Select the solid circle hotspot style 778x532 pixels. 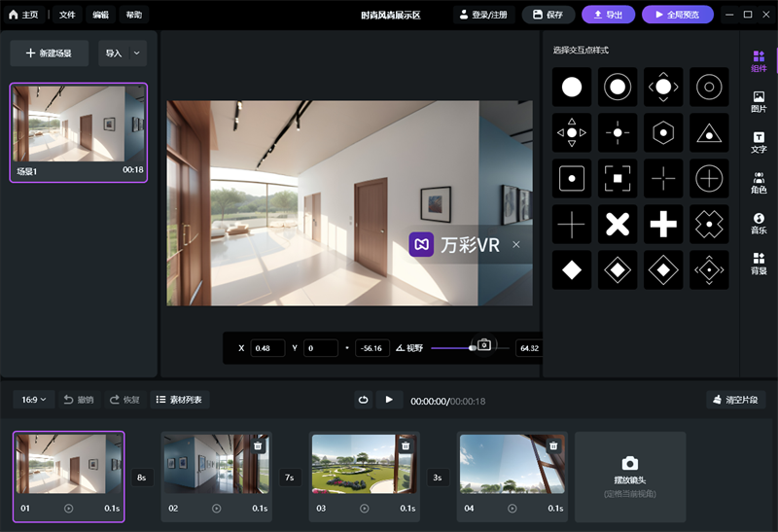pyautogui.click(x=572, y=88)
